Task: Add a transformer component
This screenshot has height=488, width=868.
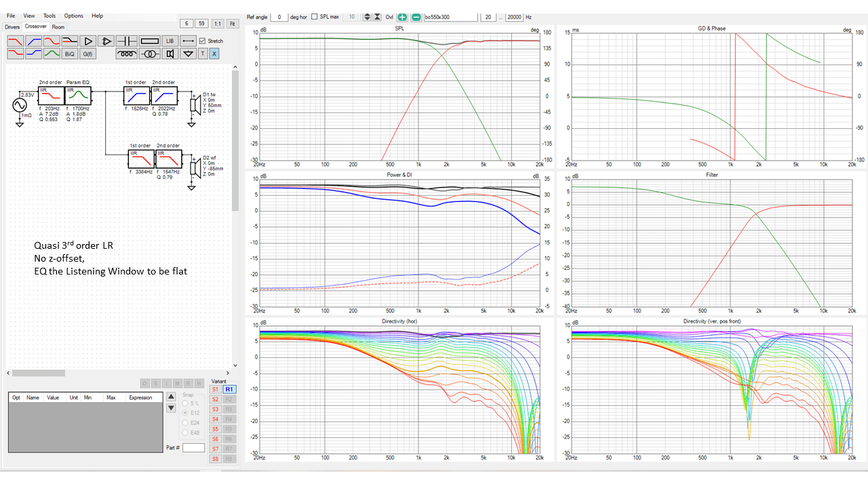Action: pos(149,54)
